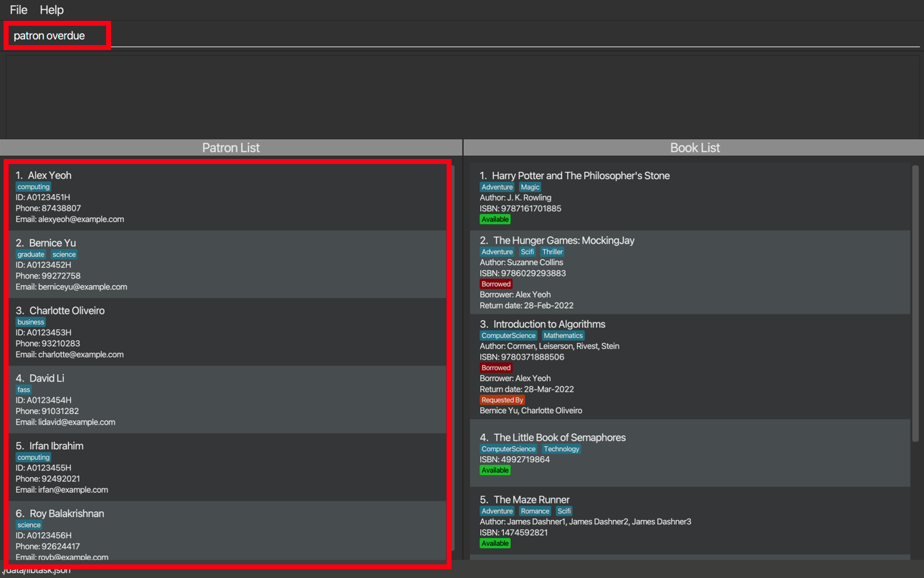Click the Requested By label
This screenshot has width=924, height=578.
pos(503,400)
